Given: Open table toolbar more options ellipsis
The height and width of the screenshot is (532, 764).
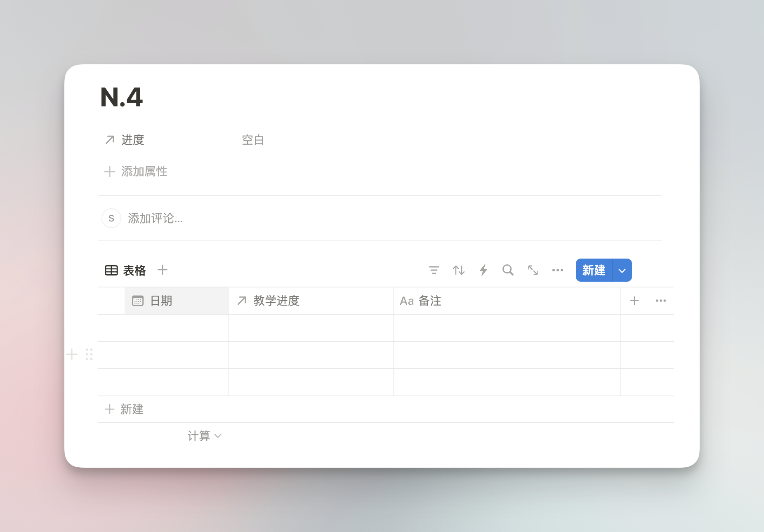Looking at the screenshot, I should [x=557, y=270].
